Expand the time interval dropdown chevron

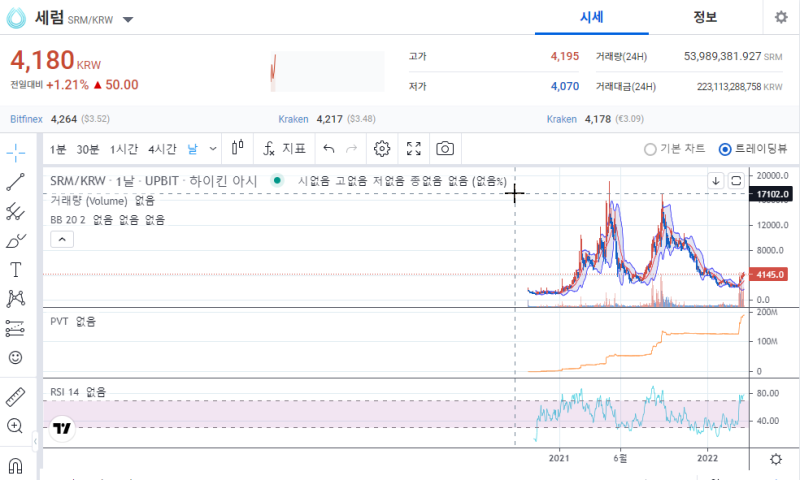click(x=213, y=149)
